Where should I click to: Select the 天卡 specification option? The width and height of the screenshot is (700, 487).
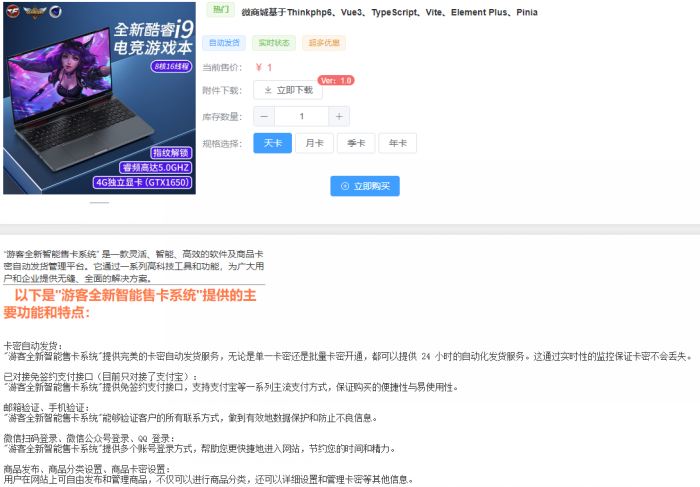pos(273,143)
